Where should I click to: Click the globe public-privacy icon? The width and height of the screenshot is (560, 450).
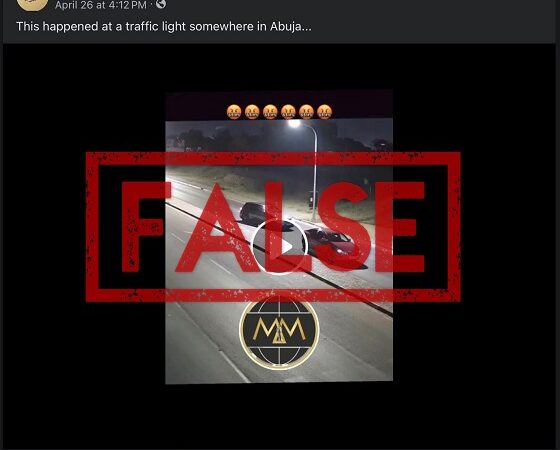[161, 4]
